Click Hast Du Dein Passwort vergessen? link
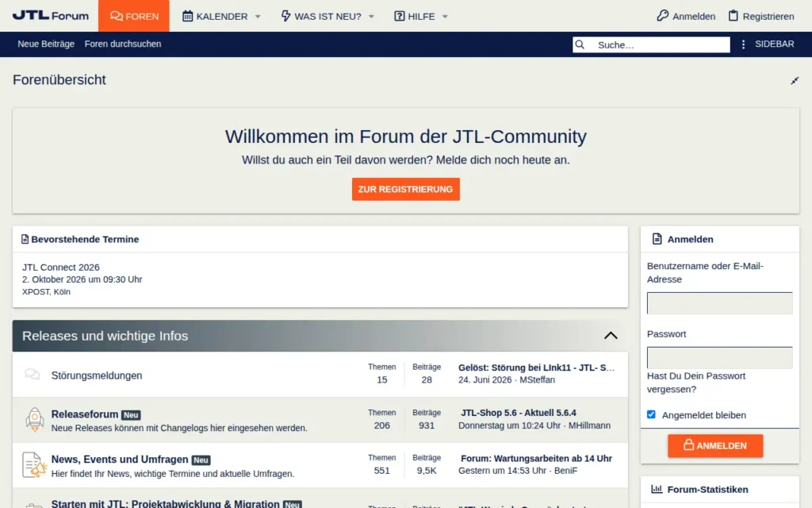 pos(696,383)
